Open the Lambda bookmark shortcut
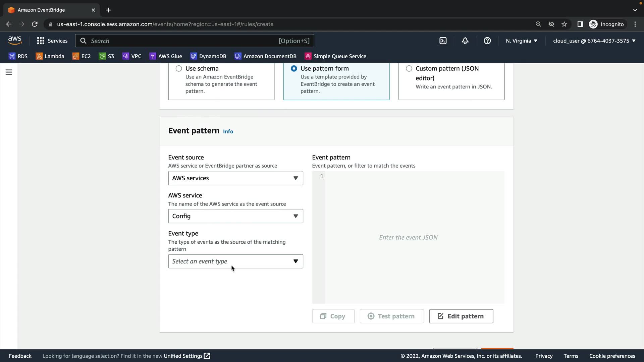644x362 pixels. (x=50, y=56)
